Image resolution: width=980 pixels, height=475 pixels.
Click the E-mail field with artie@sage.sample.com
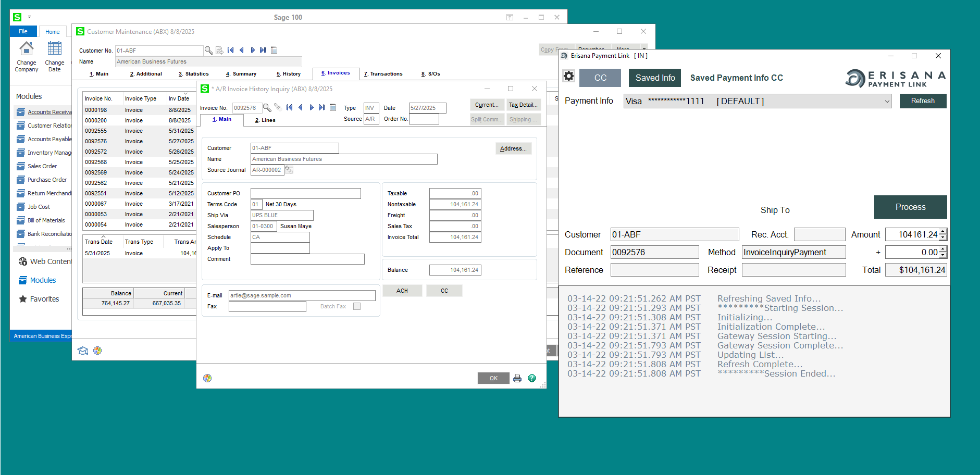click(302, 295)
